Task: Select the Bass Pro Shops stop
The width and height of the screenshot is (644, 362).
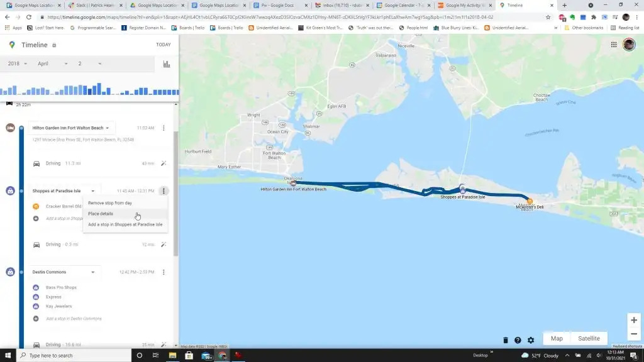Action: (x=61, y=288)
